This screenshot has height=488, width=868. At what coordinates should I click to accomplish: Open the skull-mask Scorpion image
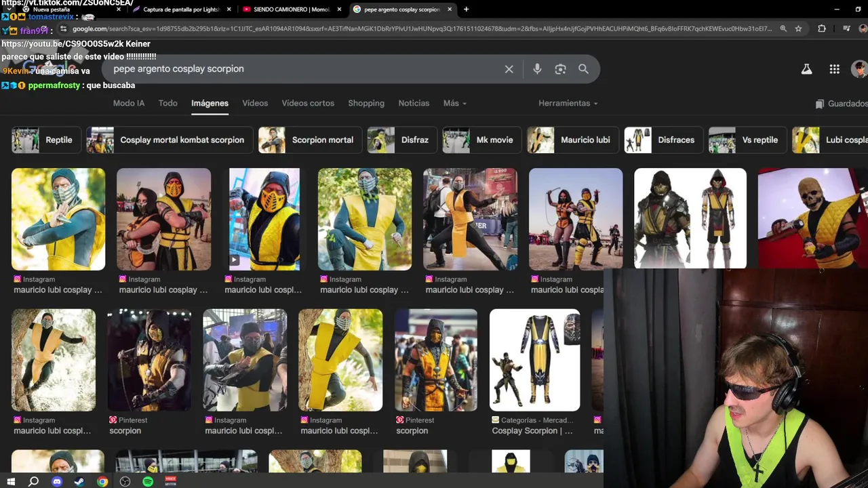click(812, 219)
